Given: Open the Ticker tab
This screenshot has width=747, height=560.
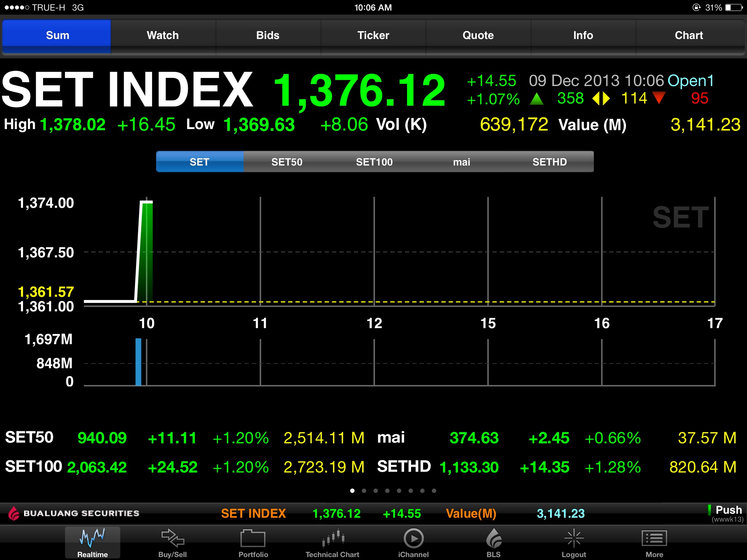Looking at the screenshot, I should click(373, 35).
